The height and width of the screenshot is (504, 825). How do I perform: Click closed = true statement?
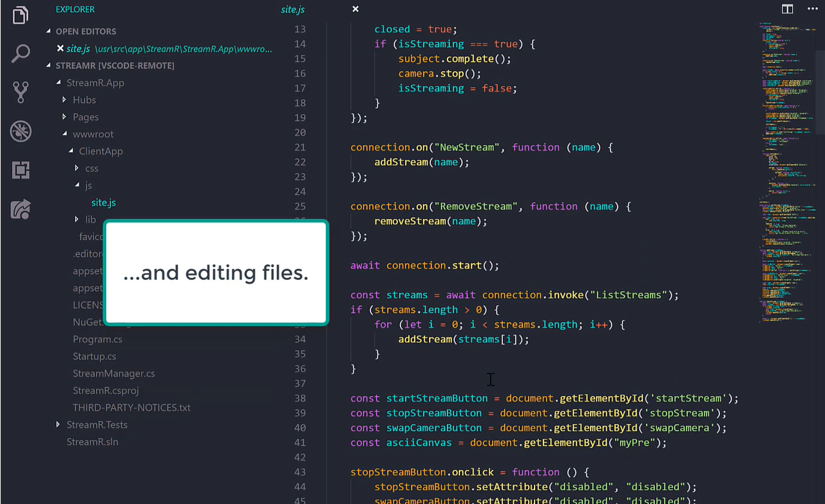point(416,29)
